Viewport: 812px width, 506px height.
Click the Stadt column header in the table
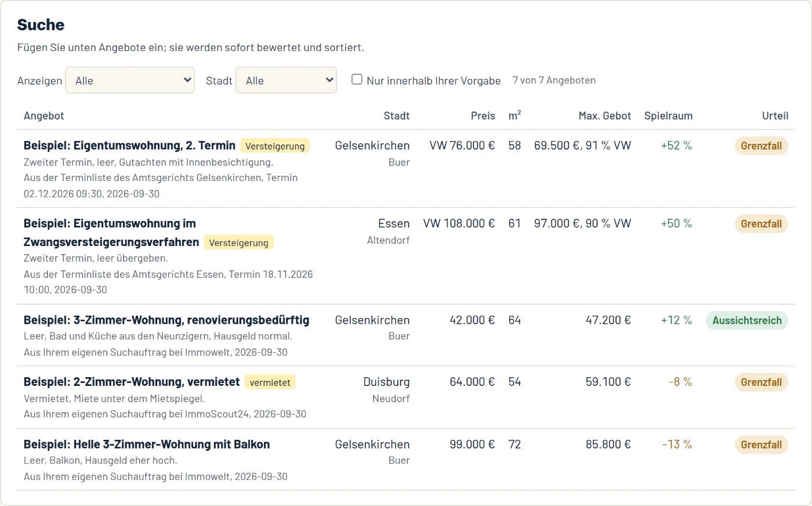click(397, 115)
